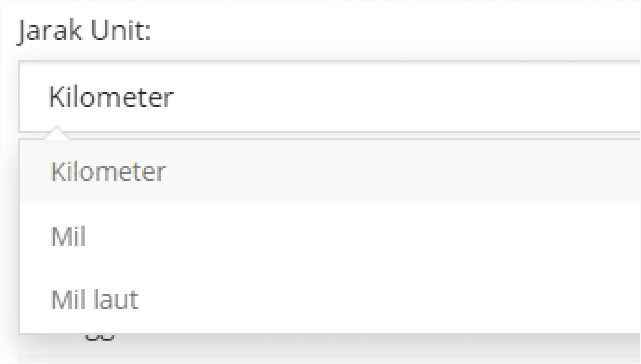The image size is (641, 364).
Task: Click the highlighted Kilometer list entry
Action: (x=330, y=172)
